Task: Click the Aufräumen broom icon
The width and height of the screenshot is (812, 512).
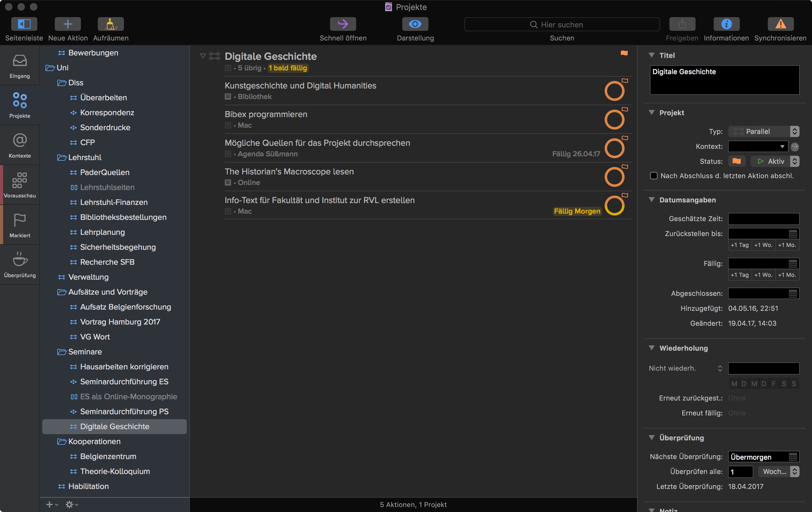Action: click(111, 24)
